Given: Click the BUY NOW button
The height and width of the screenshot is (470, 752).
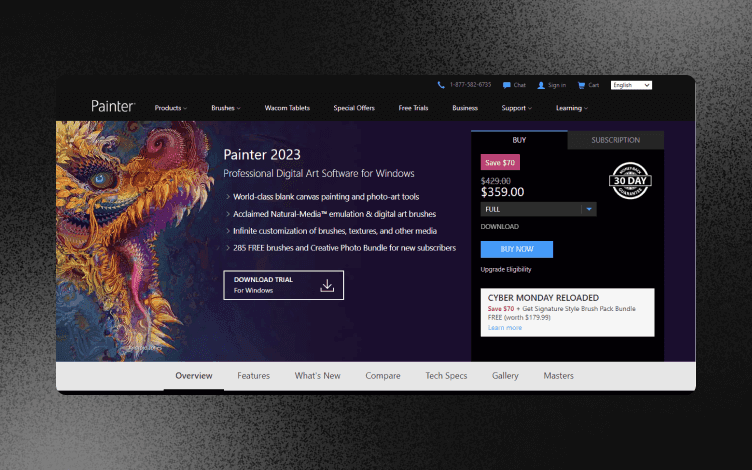Looking at the screenshot, I should pos(517,249).
